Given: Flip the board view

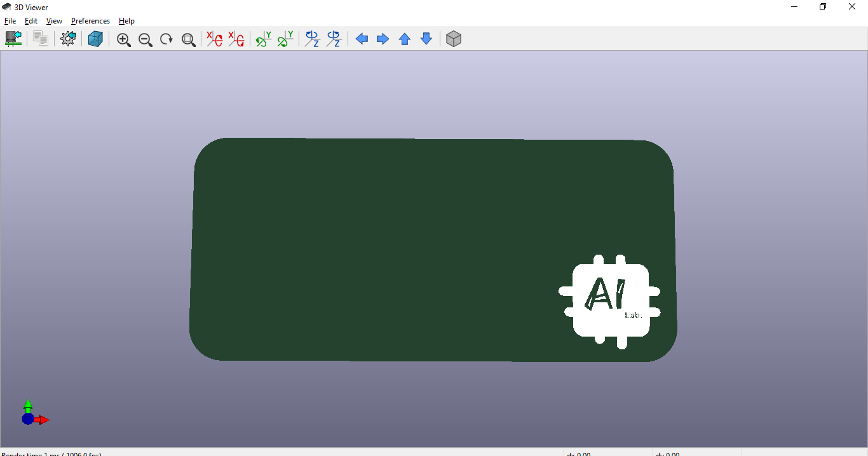Looking at the screenshot, I should point(95,39).
